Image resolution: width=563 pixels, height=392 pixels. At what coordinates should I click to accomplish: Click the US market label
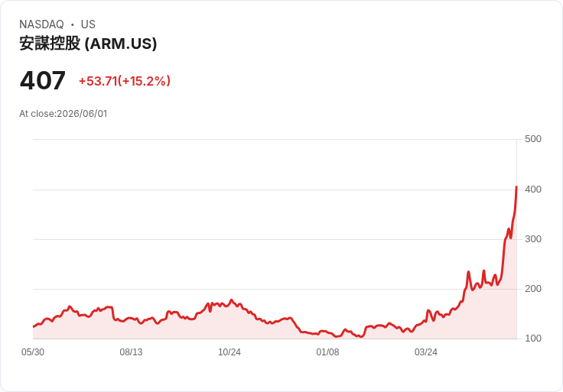[x=88, y=24]
